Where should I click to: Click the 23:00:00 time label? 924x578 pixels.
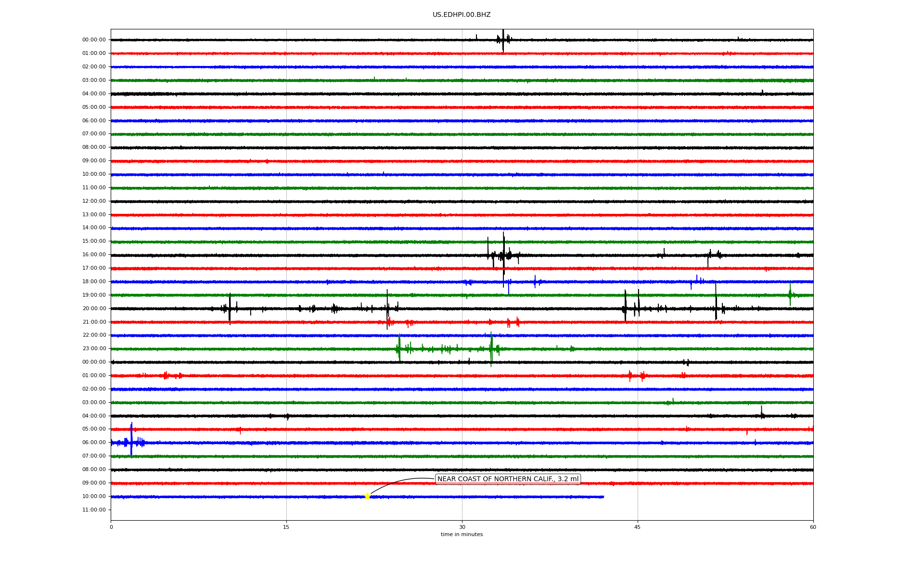tap(94, 348)
